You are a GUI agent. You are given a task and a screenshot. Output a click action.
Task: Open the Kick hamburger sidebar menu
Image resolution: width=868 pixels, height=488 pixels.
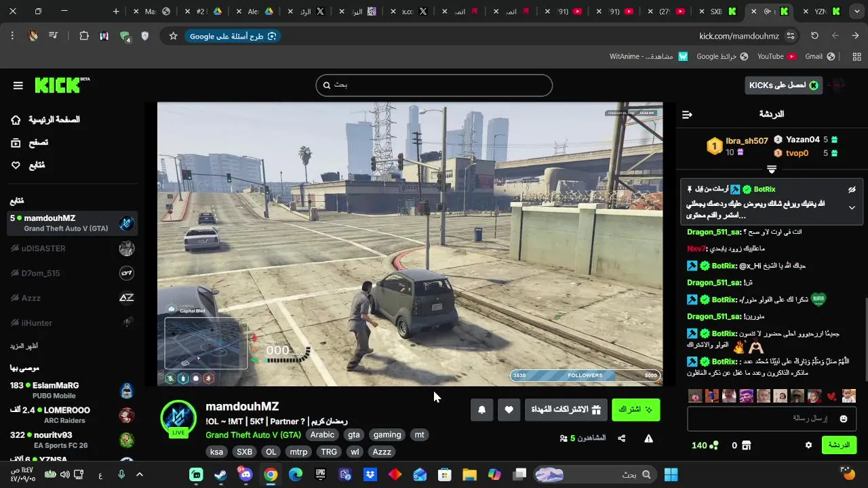pos(18,85)
